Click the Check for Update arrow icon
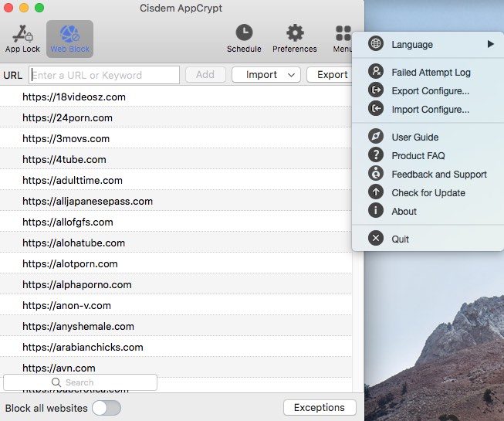This screenshot has height=421, width=504. (x=376, y=192)
